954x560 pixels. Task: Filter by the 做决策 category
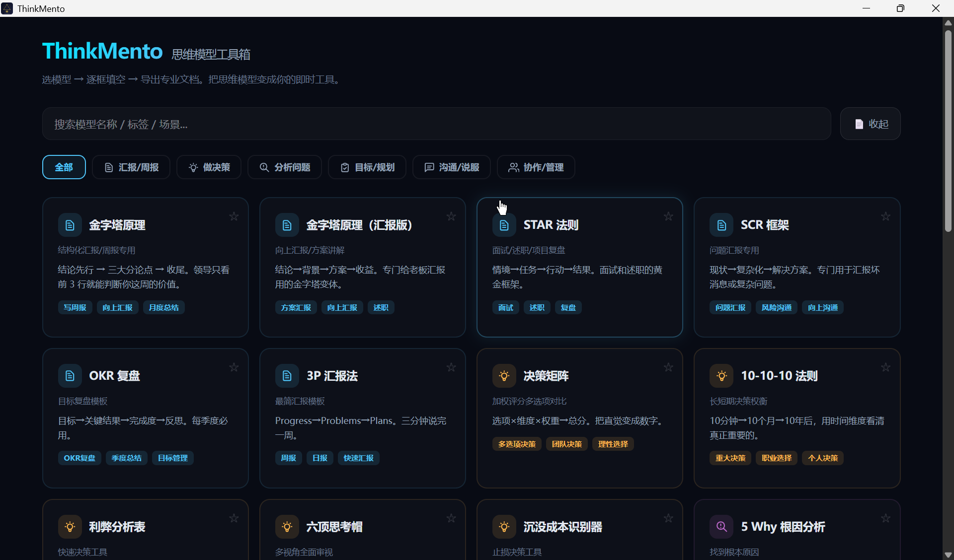pyautogui.click(x=209, y=167)
